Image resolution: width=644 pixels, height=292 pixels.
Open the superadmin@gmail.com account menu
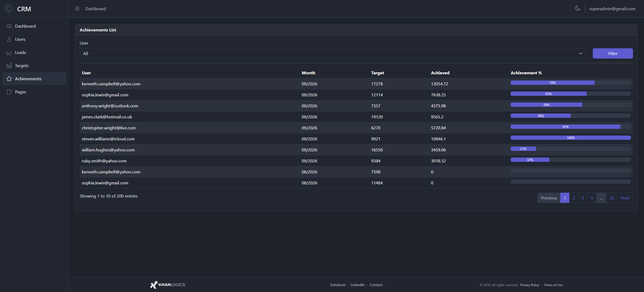point(612,9)
